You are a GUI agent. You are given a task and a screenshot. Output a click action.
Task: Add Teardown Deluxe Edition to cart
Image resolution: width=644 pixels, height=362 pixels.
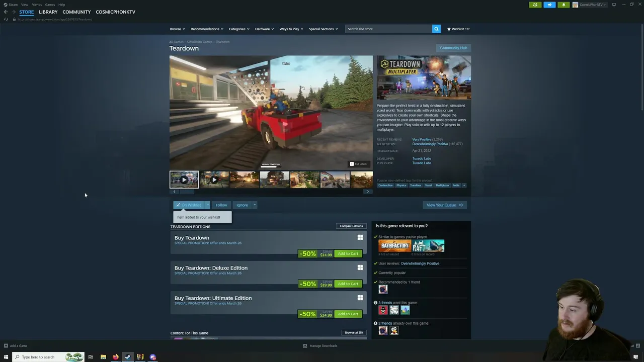(348, 284)
